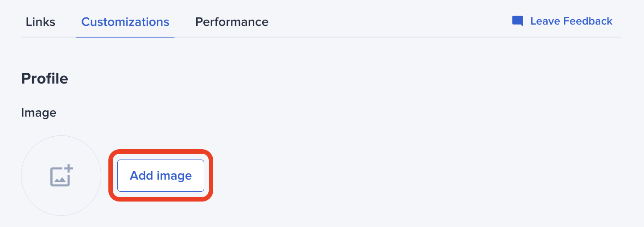This screenshot has width=644, height=227.
Task: Select the image placeholder picture-plus icon
Action: (x=61, y=176)
